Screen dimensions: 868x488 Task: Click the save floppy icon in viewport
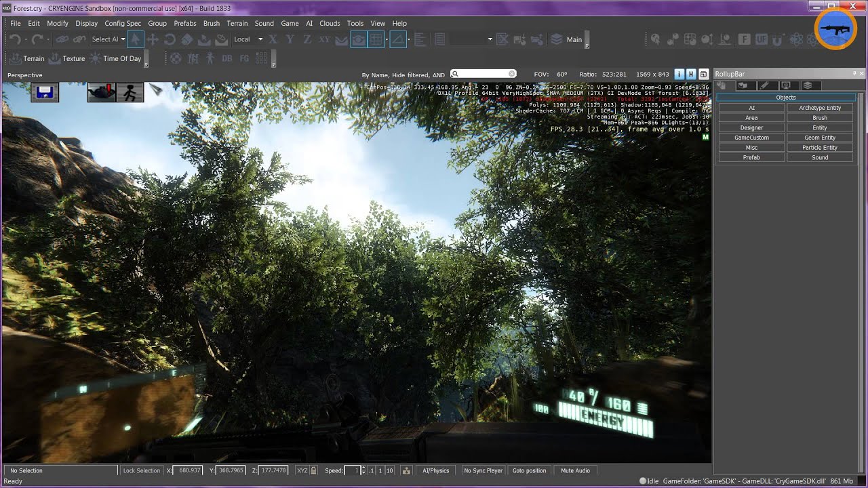pyautogui.click(x=45, y=92)
